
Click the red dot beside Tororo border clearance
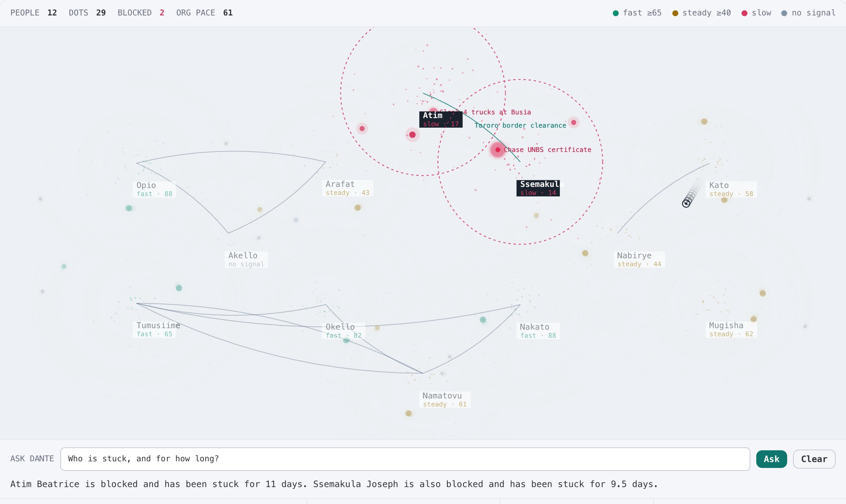(x=573, y=123)
